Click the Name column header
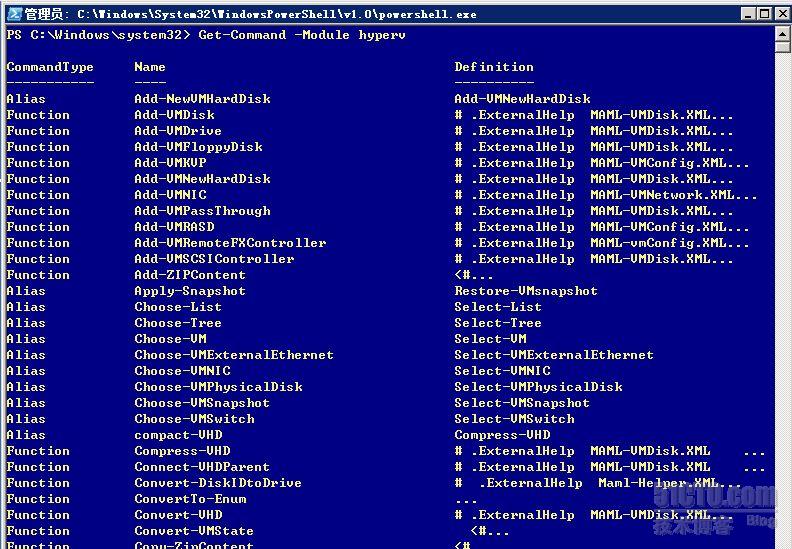Viewport: 792px width, 549px height. coord(150,67)
